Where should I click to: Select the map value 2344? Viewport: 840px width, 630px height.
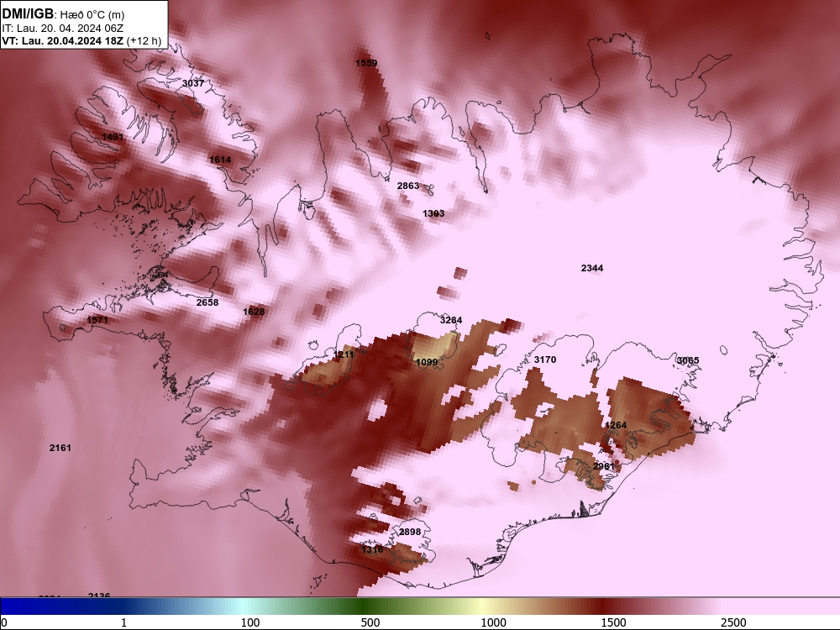[592, 268]
